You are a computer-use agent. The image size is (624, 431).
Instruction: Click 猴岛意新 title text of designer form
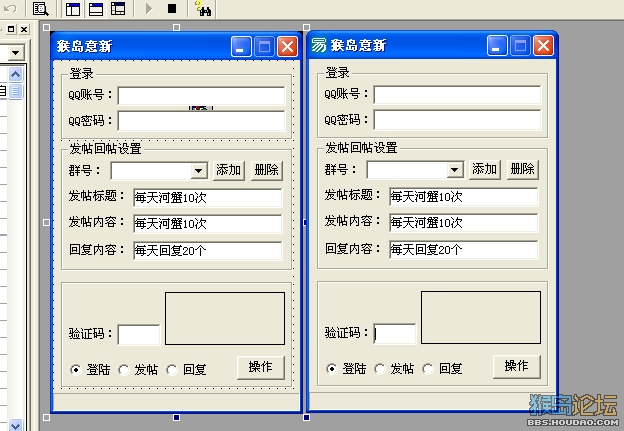coord(84,47)
